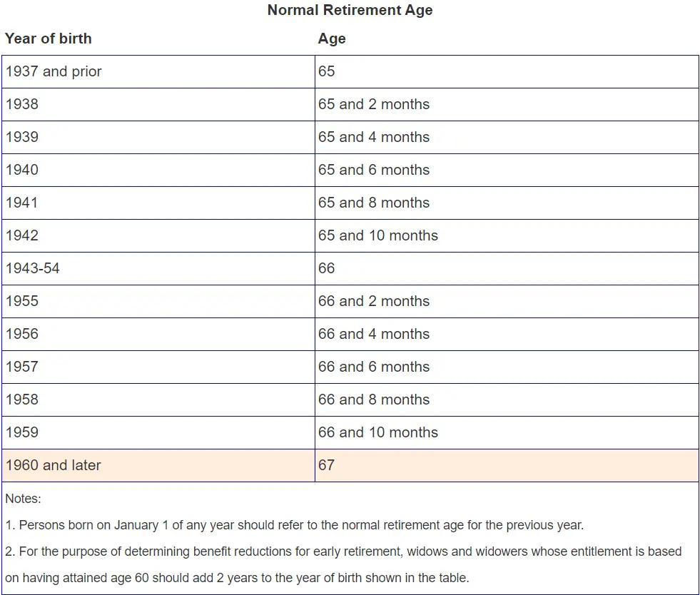Click the "66 and 8 months" cell
Image resolution: width=700 pixels, height=595 pixels.
[x=374, y=400]
